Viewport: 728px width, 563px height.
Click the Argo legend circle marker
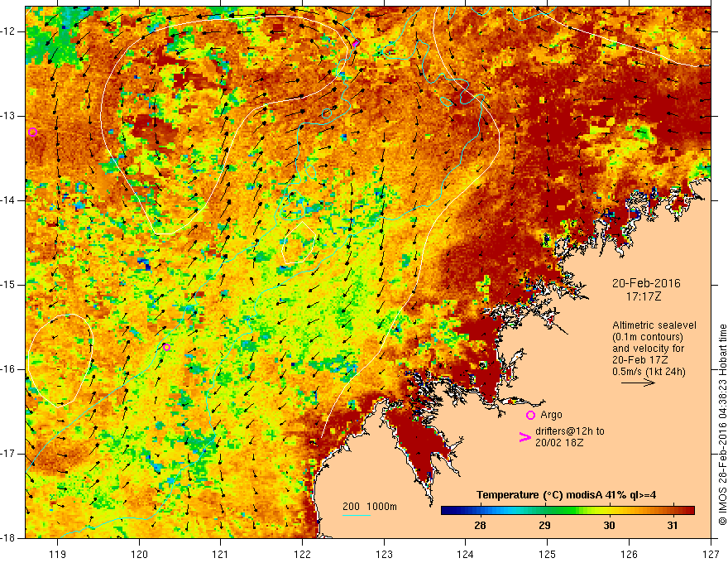[530, 415]
